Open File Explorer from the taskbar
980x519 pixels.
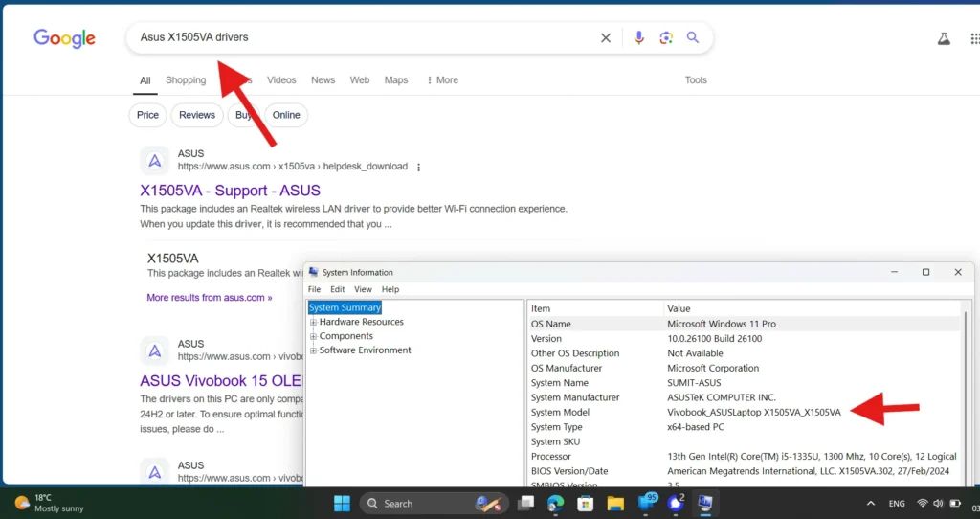[615, 504]
